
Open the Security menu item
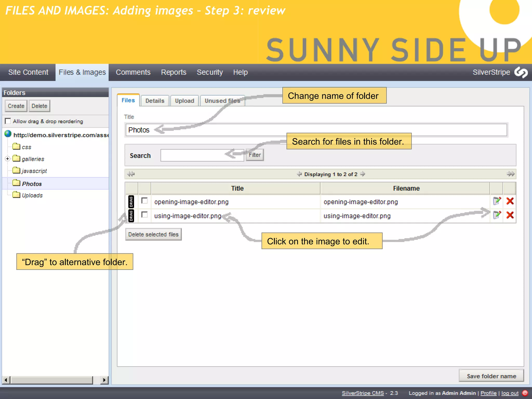click(210, 72)
